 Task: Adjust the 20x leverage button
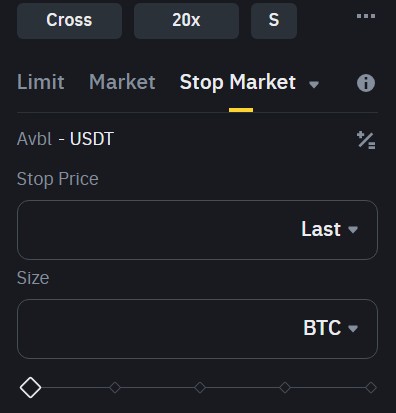pyautogui.click(x=186, y=21)
